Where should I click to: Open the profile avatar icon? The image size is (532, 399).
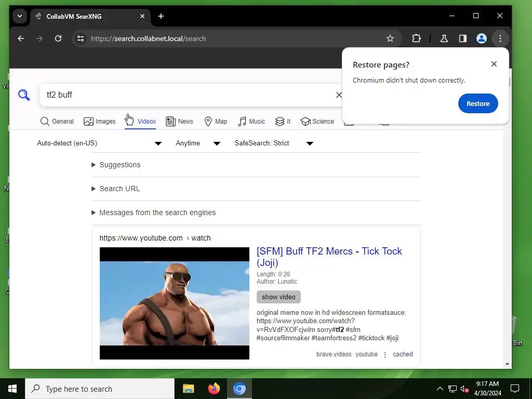(x=482, y=38)
